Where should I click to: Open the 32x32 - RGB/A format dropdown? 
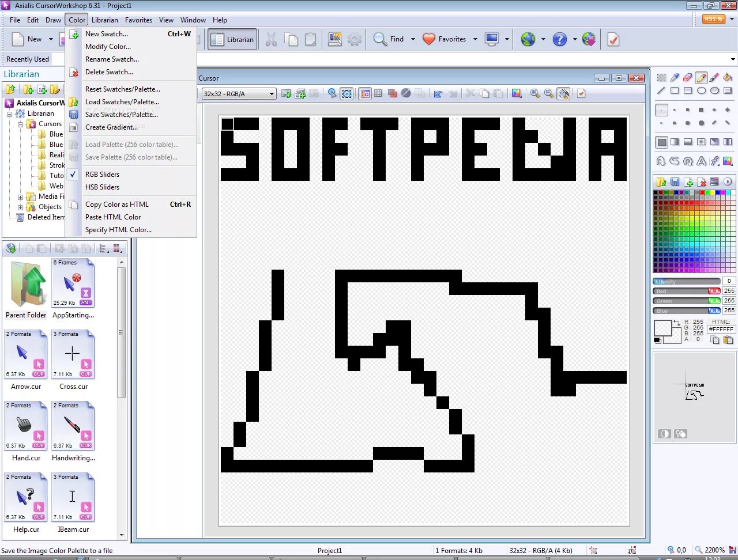coord(272,94)
